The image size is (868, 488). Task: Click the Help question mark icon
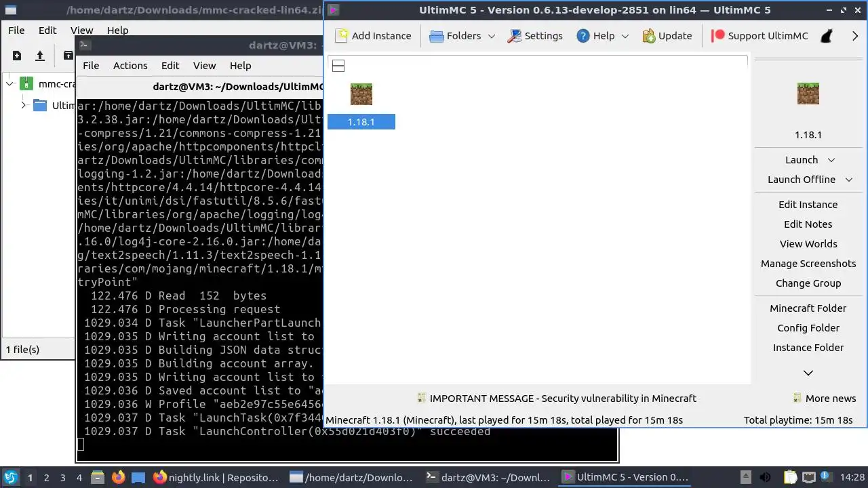pyautogui.click(x=583, y=36)
